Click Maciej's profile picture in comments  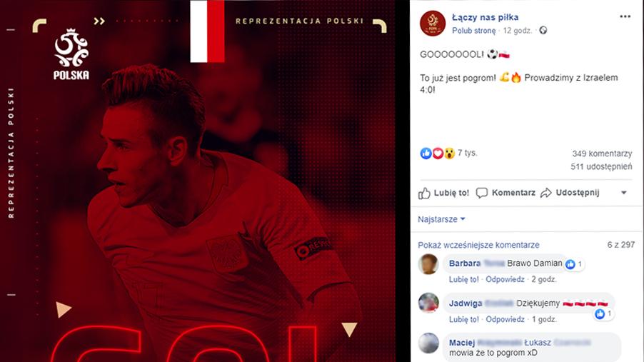pyautogui.click(x=428, y=343)
